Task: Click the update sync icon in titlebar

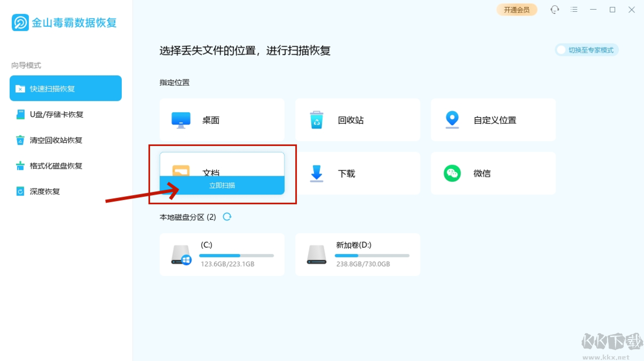Action: click(554, 9)
